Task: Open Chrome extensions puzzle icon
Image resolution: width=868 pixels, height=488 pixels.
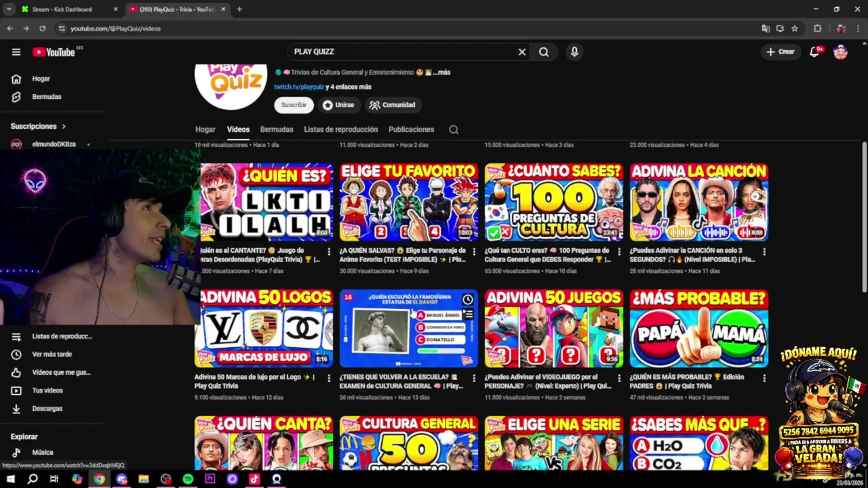Action: pos(818,28)
